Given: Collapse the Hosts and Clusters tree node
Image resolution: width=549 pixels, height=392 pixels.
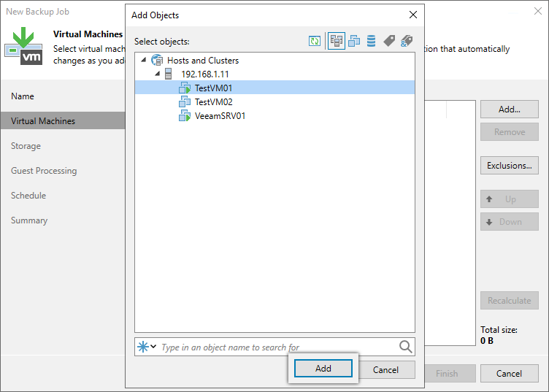Looking at the screenshot, I should [x=144, y=60].
